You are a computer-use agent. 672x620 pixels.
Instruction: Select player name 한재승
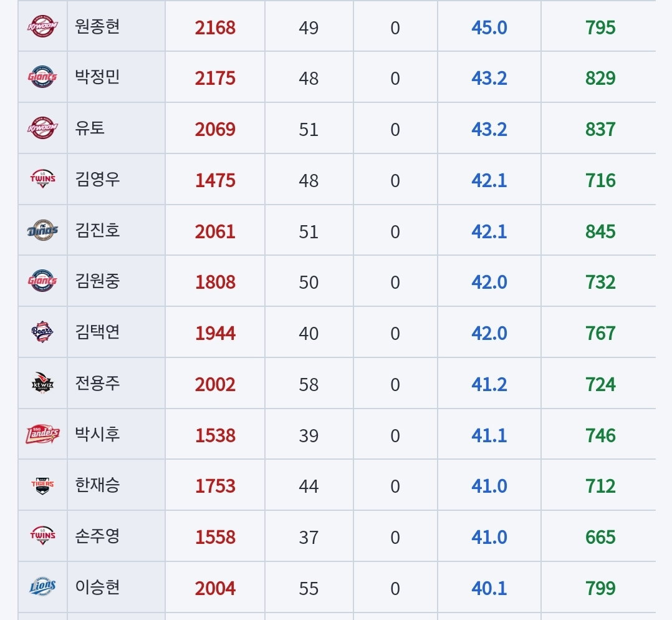pos(97,485)
